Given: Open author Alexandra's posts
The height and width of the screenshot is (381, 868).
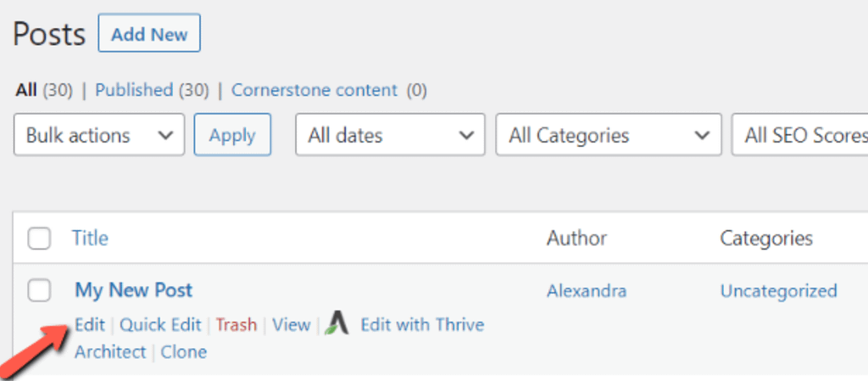Looking at the screenshot, I should click(587, 291).
